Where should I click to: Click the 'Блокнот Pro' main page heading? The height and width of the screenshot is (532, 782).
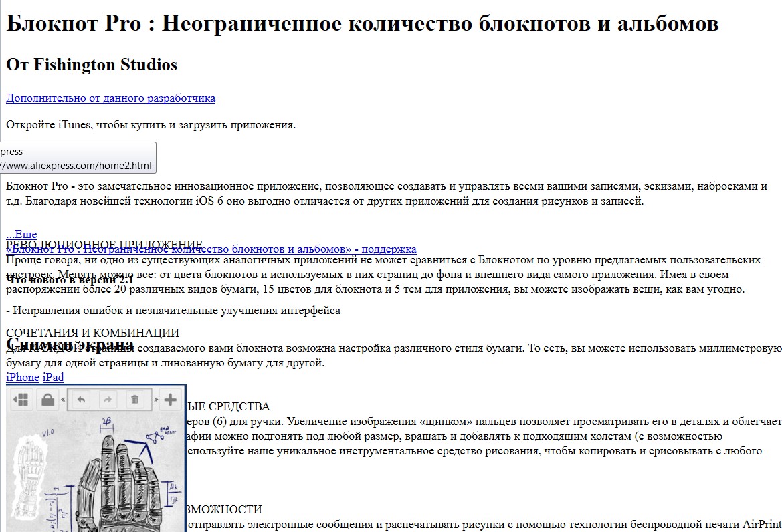362,23
